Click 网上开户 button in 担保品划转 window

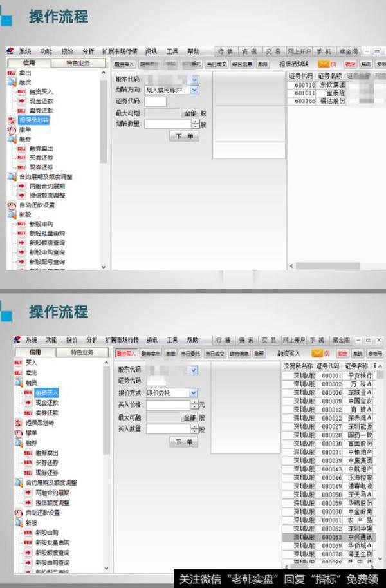click(299, 52)
